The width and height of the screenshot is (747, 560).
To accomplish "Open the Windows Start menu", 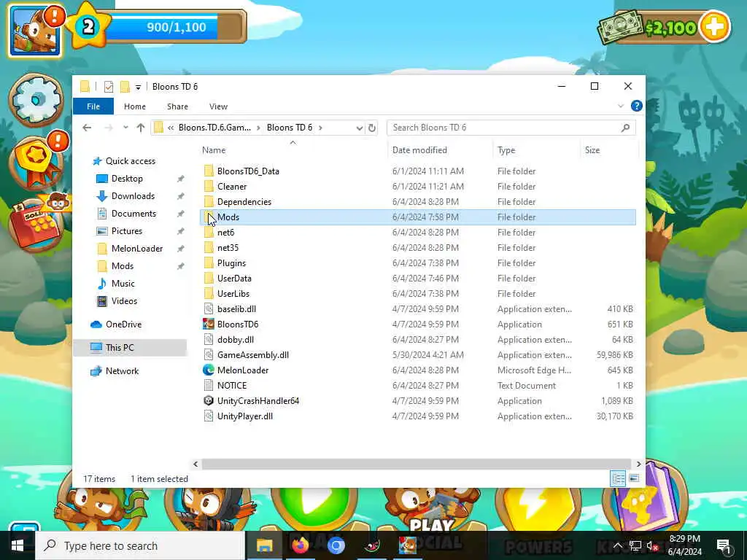I will click(x=18, y=545).
